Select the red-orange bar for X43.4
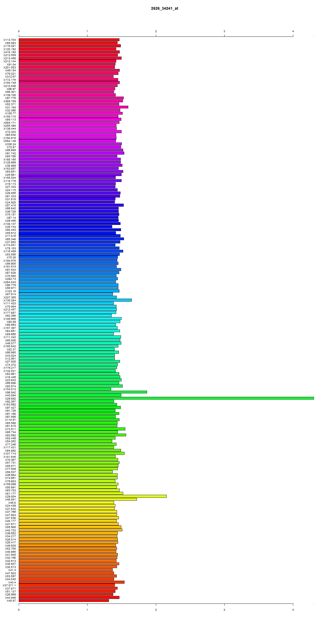 72,582
